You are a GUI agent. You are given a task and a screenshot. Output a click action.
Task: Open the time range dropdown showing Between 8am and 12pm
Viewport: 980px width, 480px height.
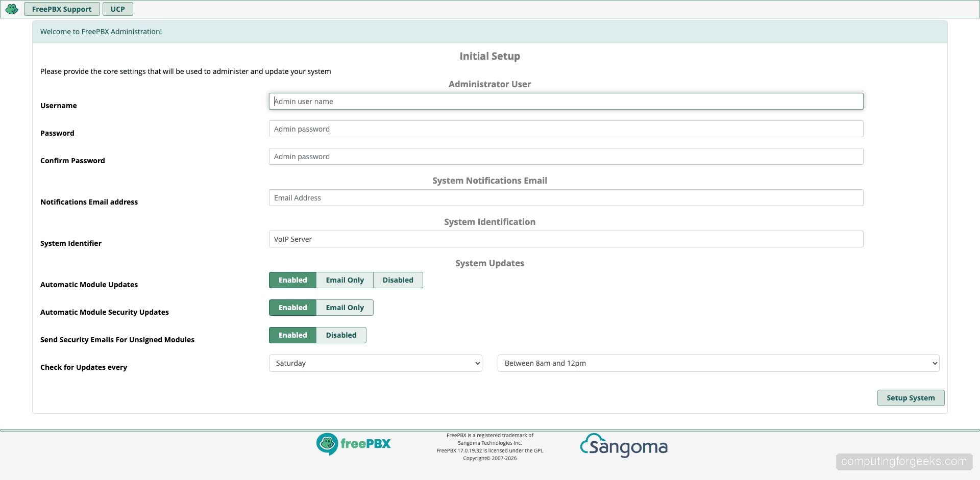click(x=717, y=363)
